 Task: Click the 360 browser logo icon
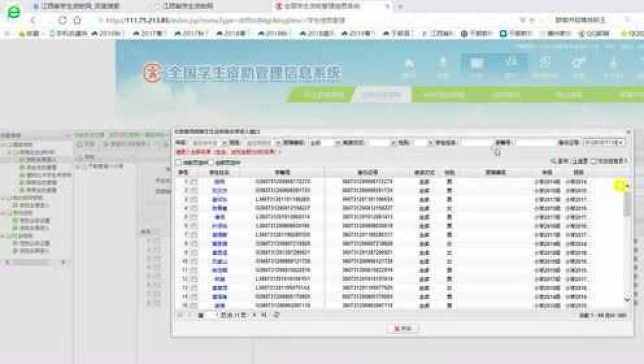pyautogui.click(x=14, y=12)
